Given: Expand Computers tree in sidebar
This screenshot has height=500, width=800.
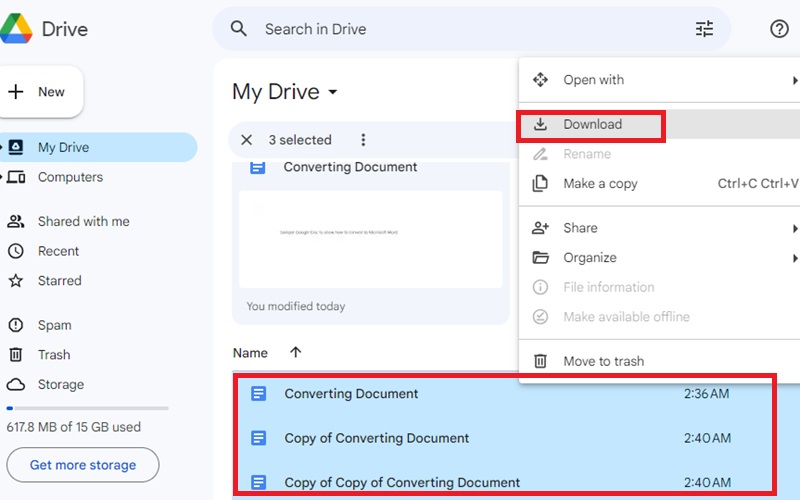Looking at the screenshot, I should [x=2, y=177].
